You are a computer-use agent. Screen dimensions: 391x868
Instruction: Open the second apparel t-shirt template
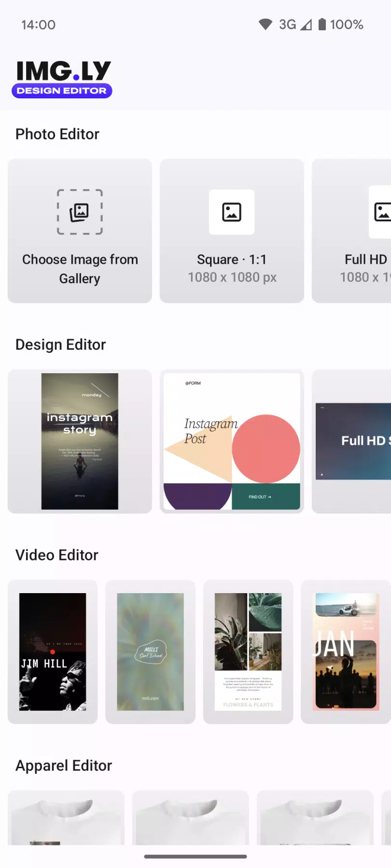[x=191, y=817]
